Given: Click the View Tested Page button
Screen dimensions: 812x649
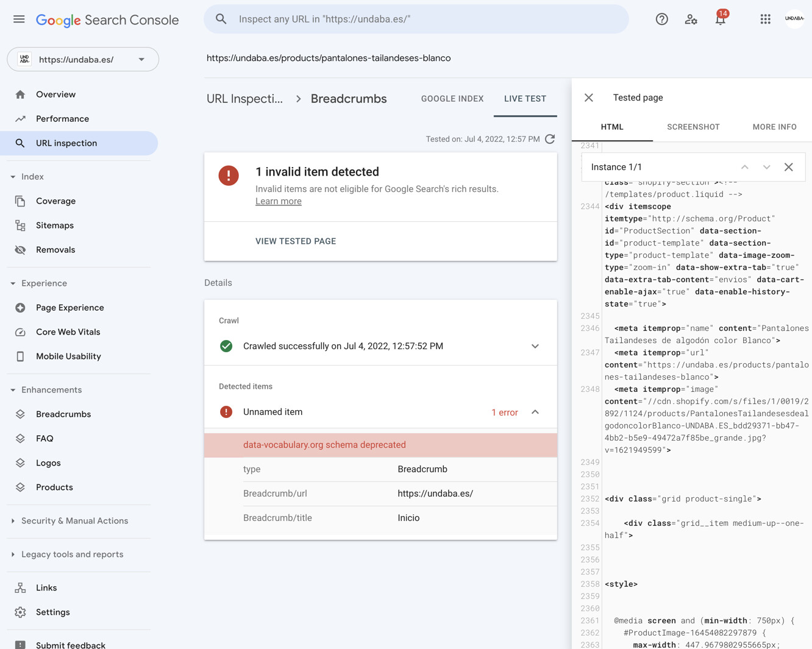Looking at the screenshot, I should click(296, 241).
